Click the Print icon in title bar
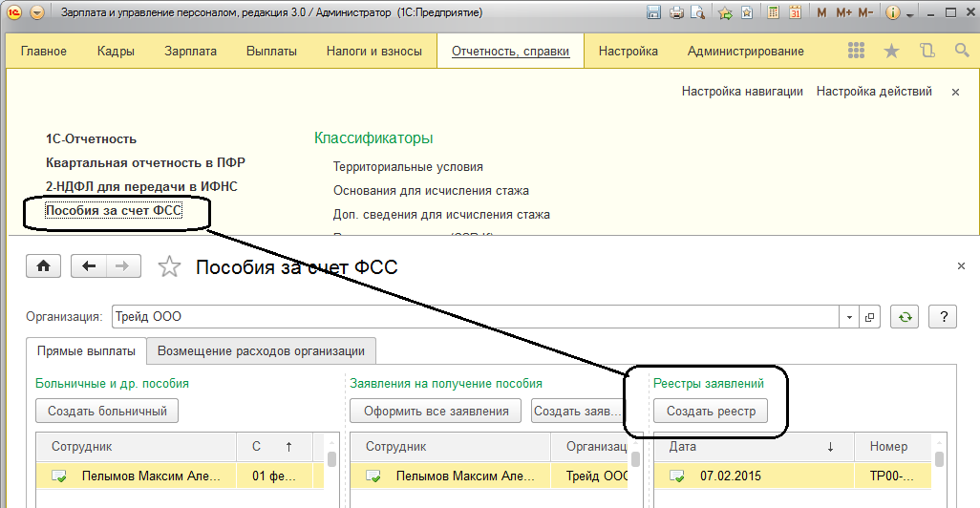 (677, 13)
